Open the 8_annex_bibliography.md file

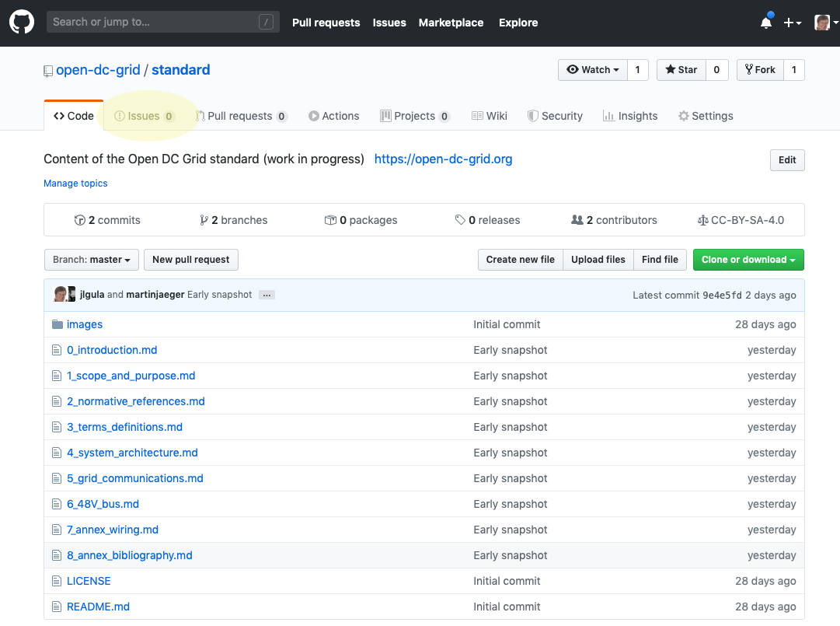(130, 556)
